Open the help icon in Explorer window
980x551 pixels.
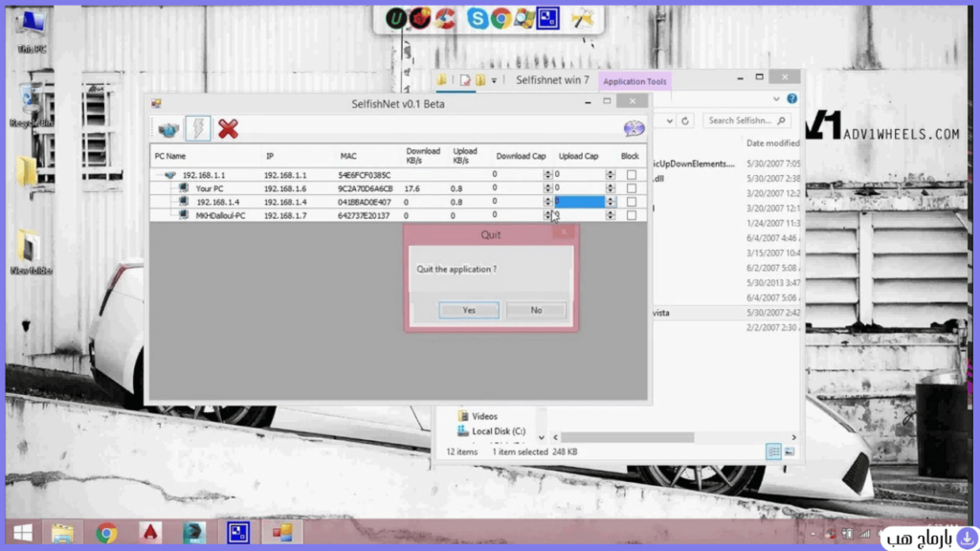791,99
